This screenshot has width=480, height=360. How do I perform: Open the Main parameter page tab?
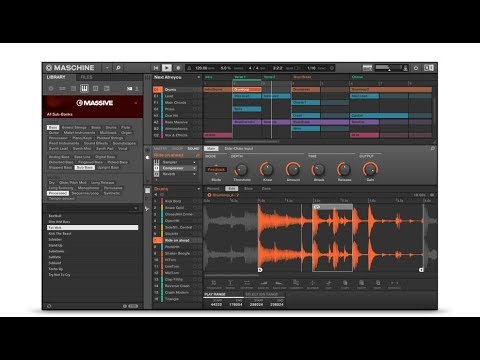211,149
